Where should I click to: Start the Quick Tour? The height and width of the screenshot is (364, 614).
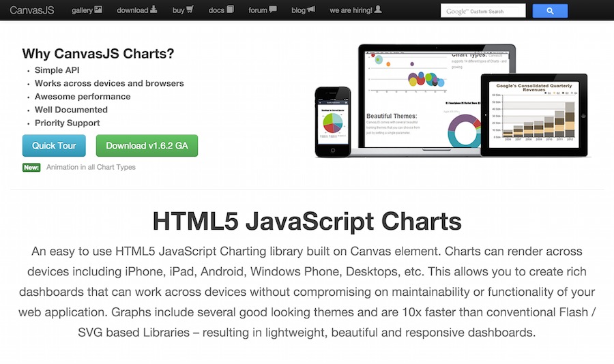click(x=54, y=146)
